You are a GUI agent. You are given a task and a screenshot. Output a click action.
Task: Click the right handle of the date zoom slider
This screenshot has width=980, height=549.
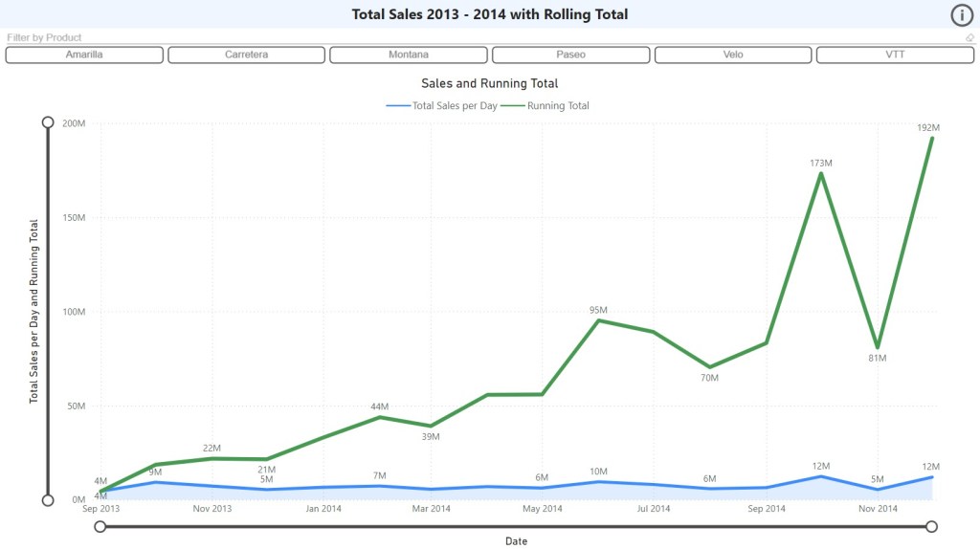coord(932,526)
